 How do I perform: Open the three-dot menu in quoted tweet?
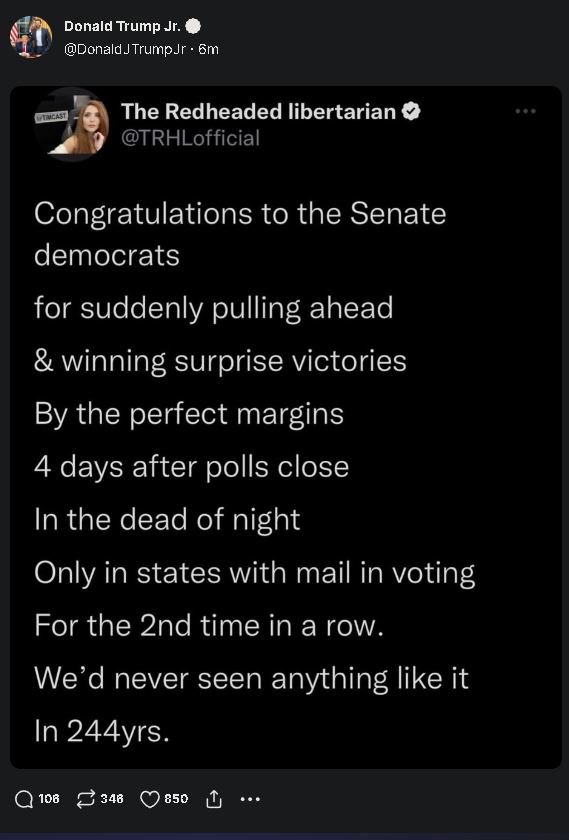[x=525, y=111]
